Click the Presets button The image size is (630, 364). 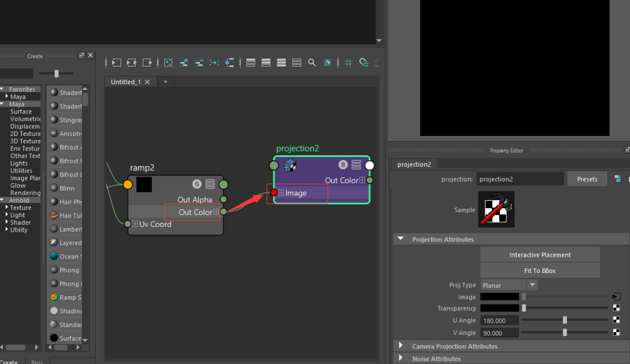coord(587,179)
